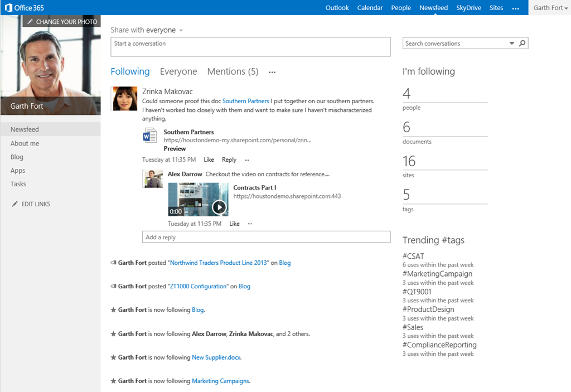This screenshot has width=571, height=392.
Task: Click Zrinka Makovac's profile picture
Action: (x=125, y=98)
